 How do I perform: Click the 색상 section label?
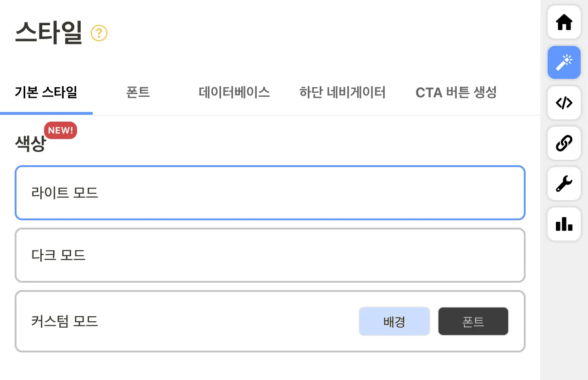click(30, 145)
